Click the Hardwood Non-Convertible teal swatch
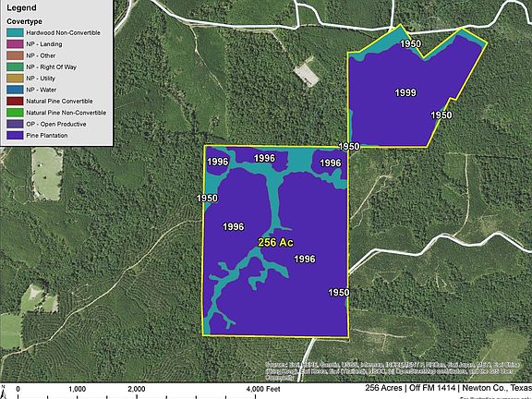532x399 pixels. [15, 33]
